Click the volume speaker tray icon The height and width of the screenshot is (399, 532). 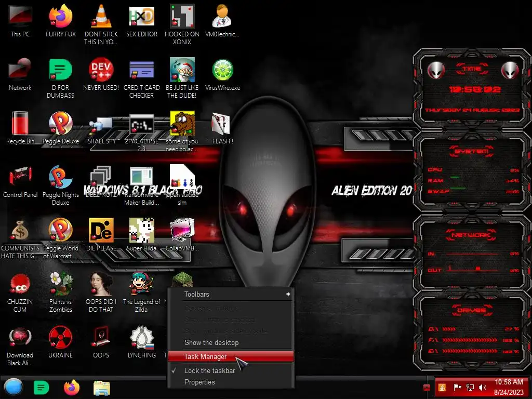coord(483,388)
